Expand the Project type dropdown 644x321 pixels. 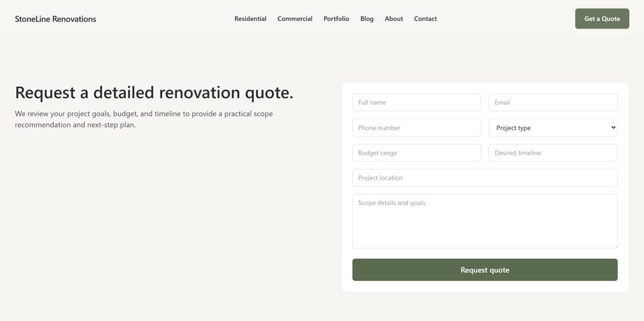point(553,128)
